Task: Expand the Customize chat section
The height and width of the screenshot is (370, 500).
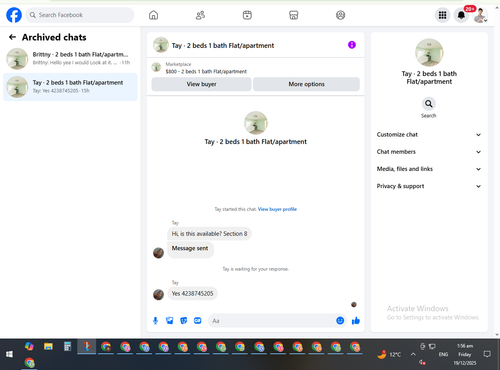Action: click(x=429, y=135)
